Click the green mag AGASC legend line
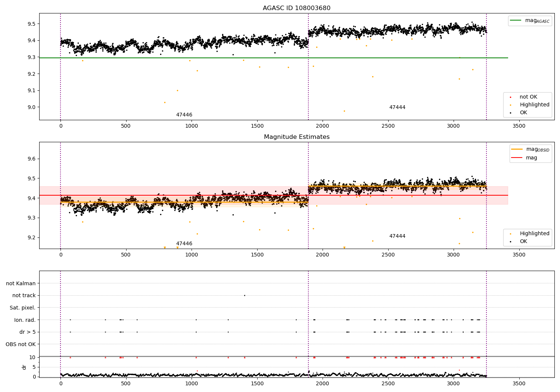The width and height of the screenshot is (560, 392). tap(516, 21)
